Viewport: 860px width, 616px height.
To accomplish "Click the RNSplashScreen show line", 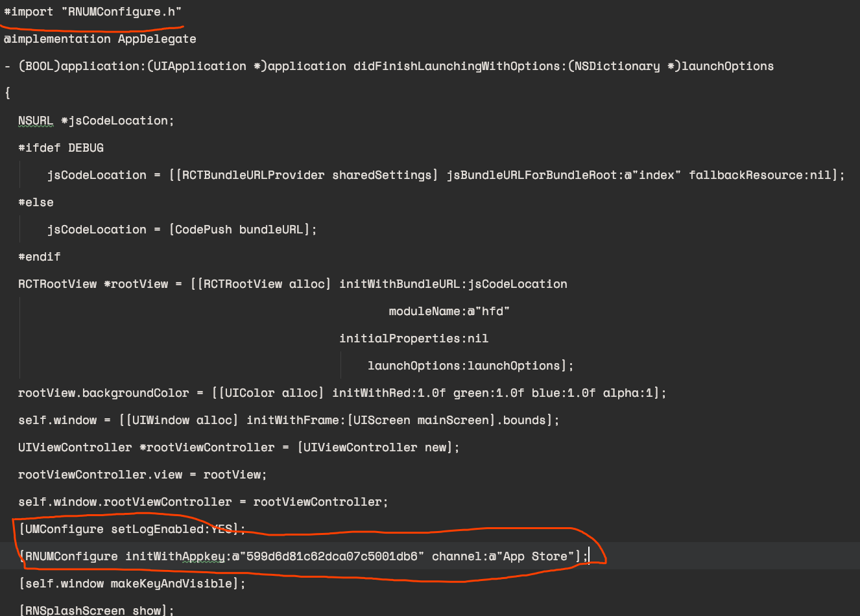I will click(96, 610).
